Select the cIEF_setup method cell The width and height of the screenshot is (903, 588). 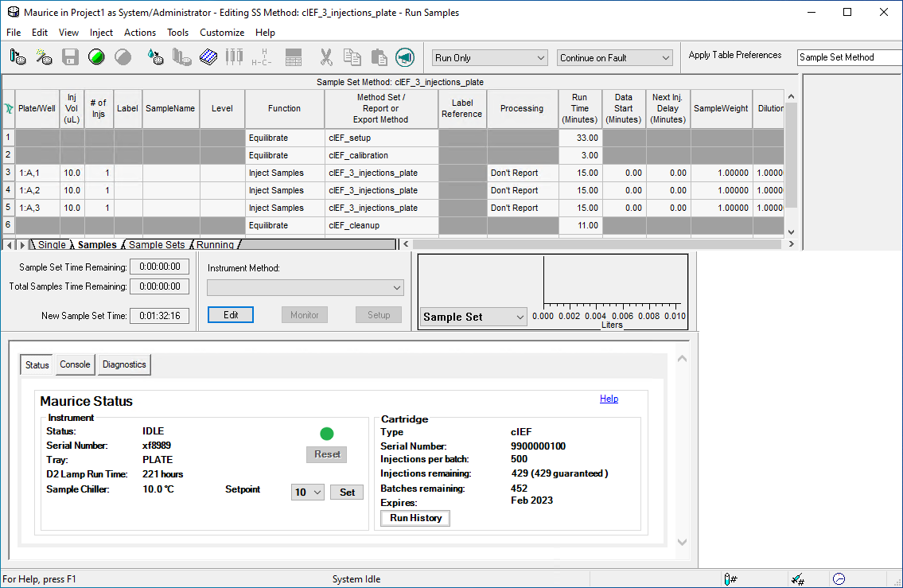click(381, 138)
